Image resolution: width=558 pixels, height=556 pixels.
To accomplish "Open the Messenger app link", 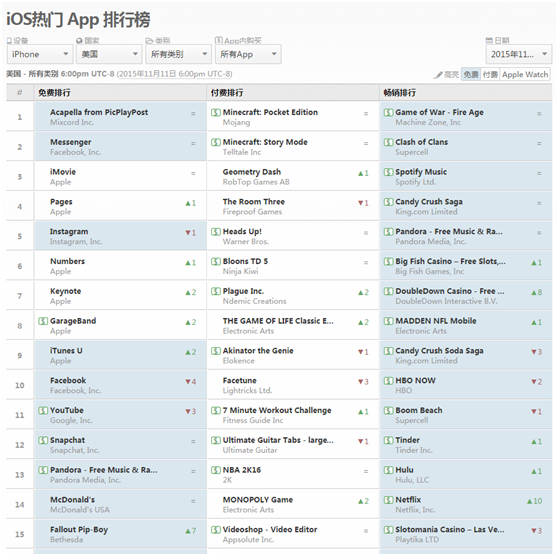I will pyautogui.click(x=70, y=142).
